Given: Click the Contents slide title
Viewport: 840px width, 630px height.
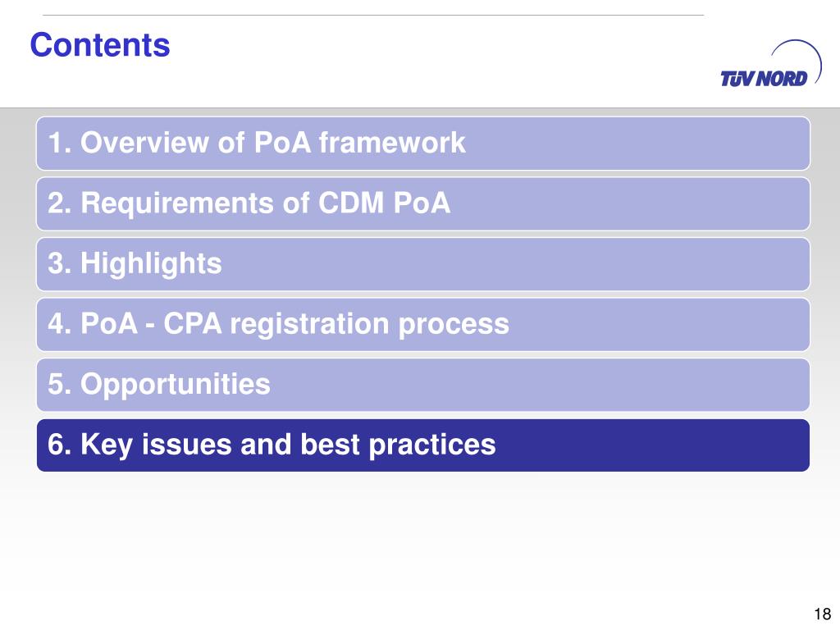Looking at the screenshot, I should pyautogui.click(x=100, y=45).
